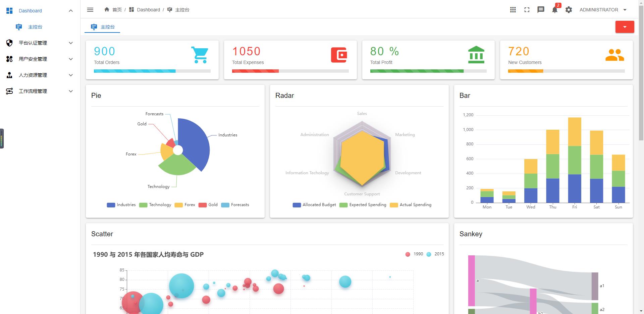Image resolution: width=644 pixels, height=314 pixels.
Task: Toggle Industries legend in Pie chart
Action: [121, 205]
